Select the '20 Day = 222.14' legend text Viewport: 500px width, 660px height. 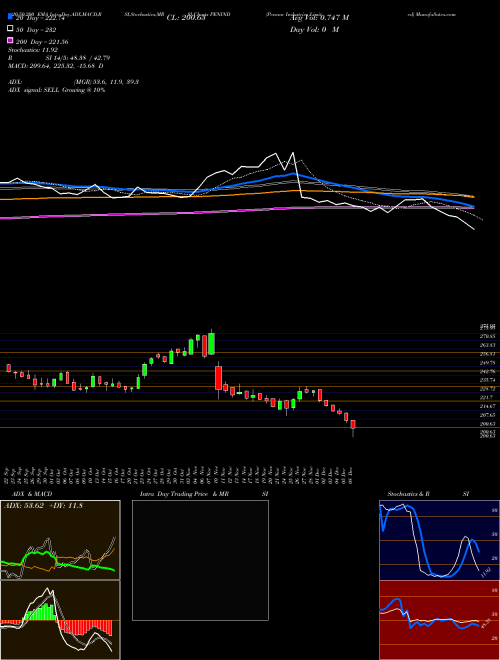[40, 18]
